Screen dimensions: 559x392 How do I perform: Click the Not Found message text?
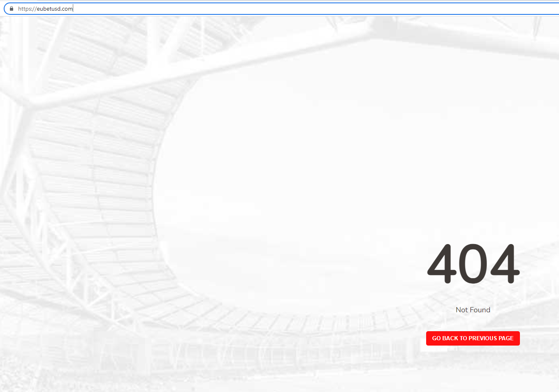point(473,310)
